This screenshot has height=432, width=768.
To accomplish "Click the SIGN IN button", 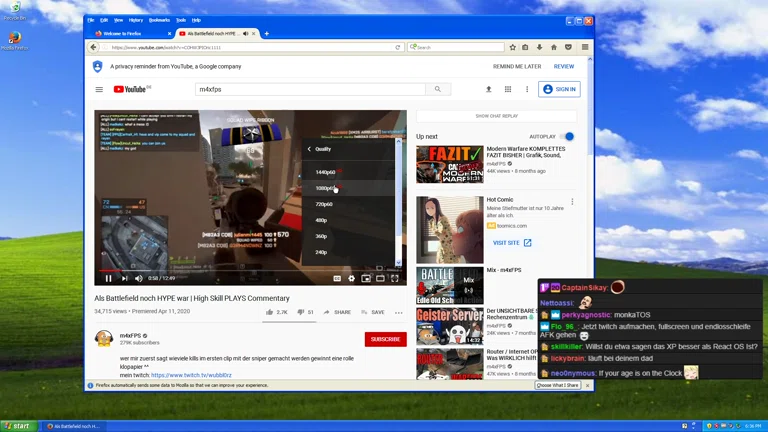I will [559, 89].
